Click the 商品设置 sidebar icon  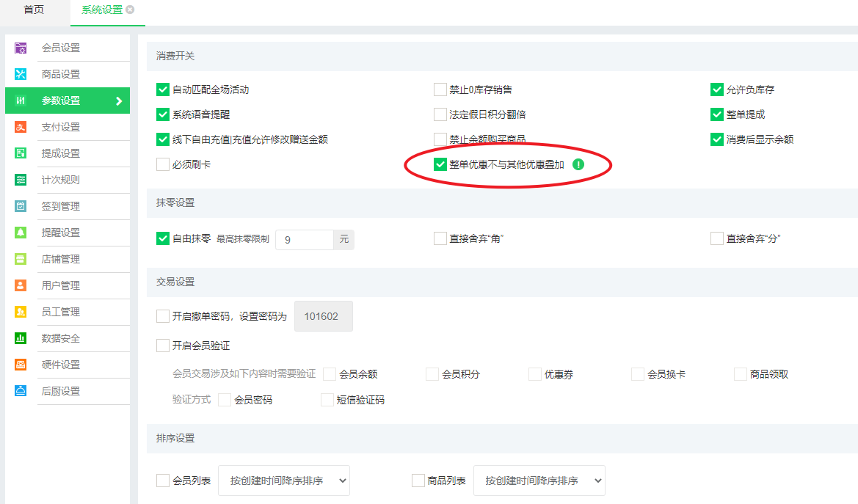point(21,75)
